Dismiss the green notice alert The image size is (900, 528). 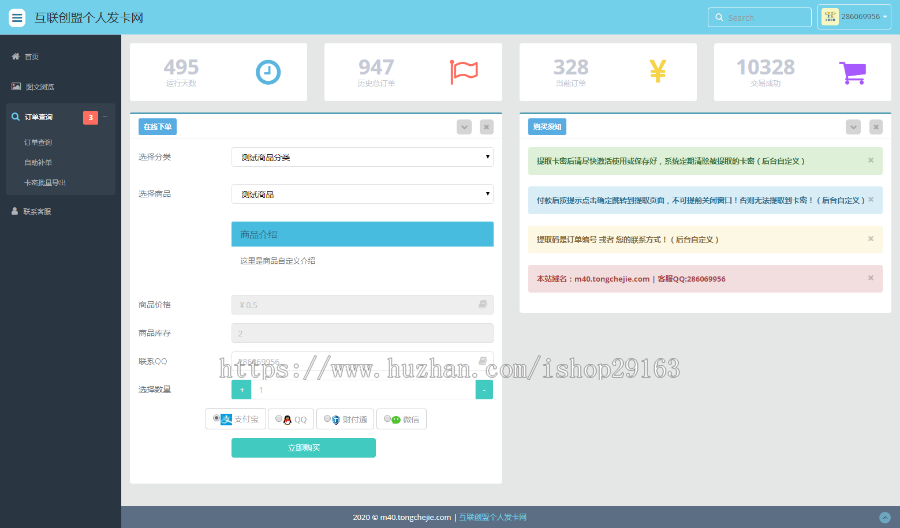pyautogui.click(x=871, y=160)
